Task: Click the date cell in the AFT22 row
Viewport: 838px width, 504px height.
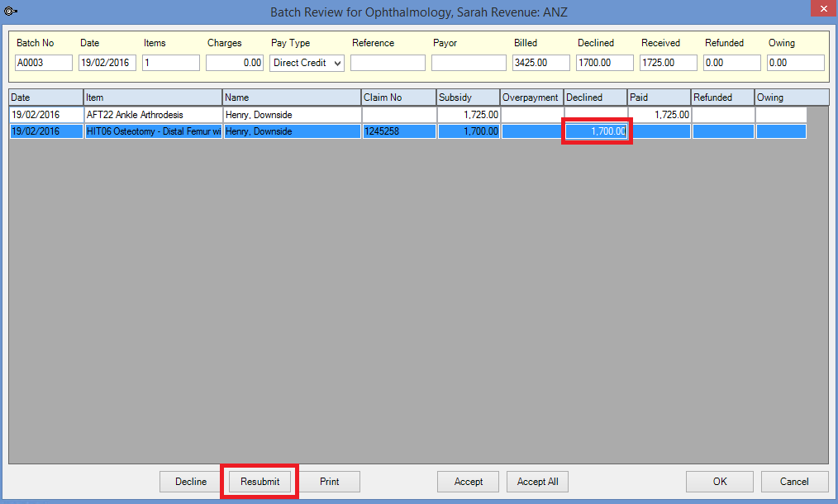Action: [x=46, y=115]
